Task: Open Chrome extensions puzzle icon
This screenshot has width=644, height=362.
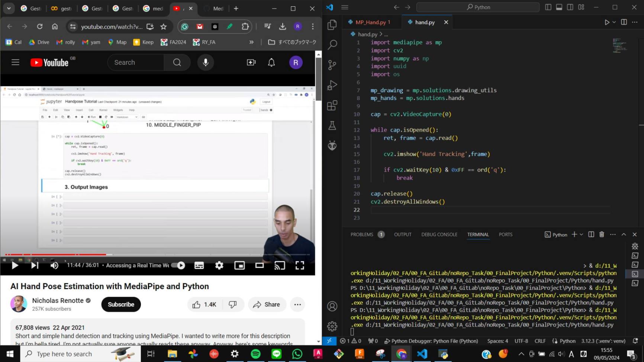Action: click(245, 26)
